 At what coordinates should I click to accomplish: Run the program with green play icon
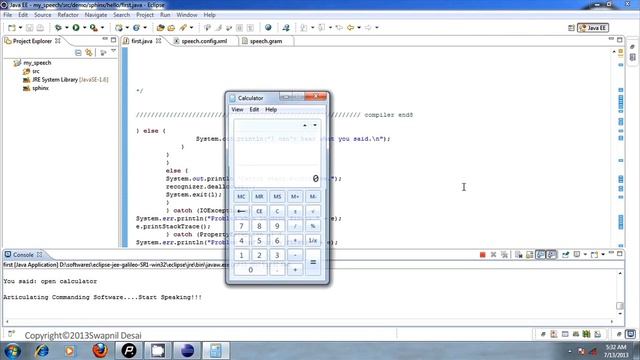pos(76,28)
